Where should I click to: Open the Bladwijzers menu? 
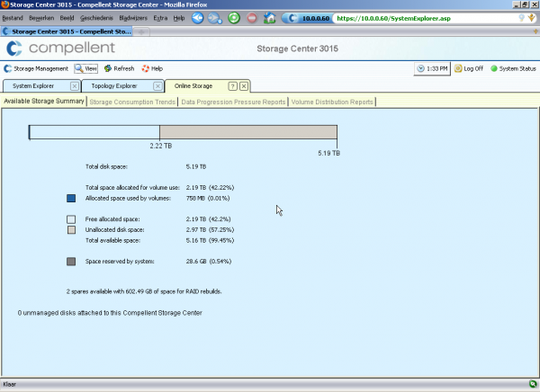click(133, 18)
